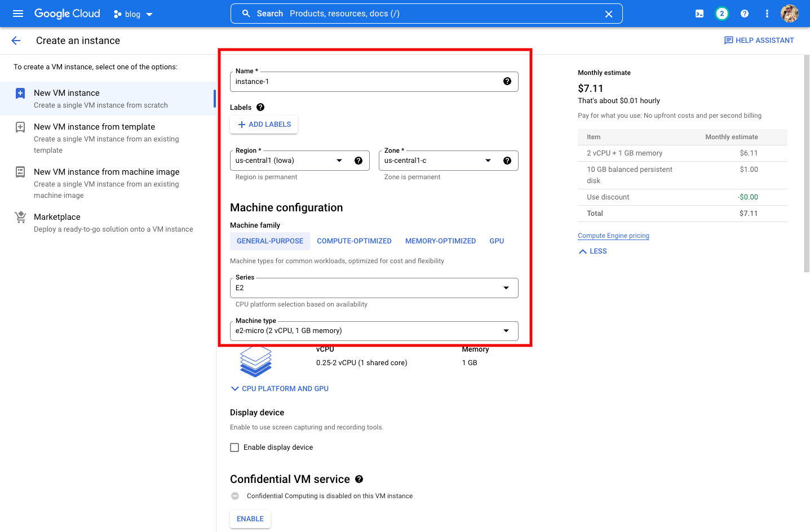Open the help question mark menu in header

click(x=745, y=14)
